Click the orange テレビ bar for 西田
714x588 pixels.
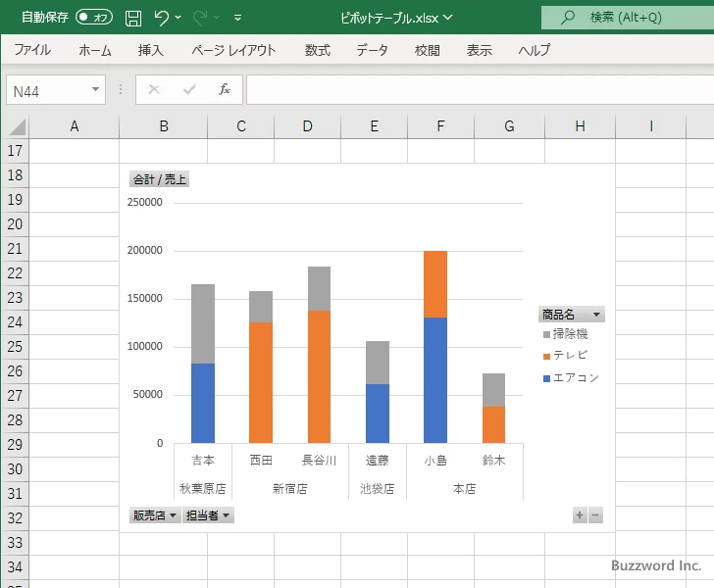tap(261, 383)
